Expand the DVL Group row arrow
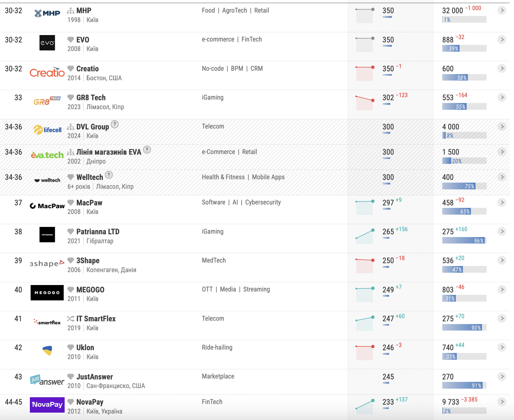The width and height of the screenshot is (514, 420). (502, 126)
